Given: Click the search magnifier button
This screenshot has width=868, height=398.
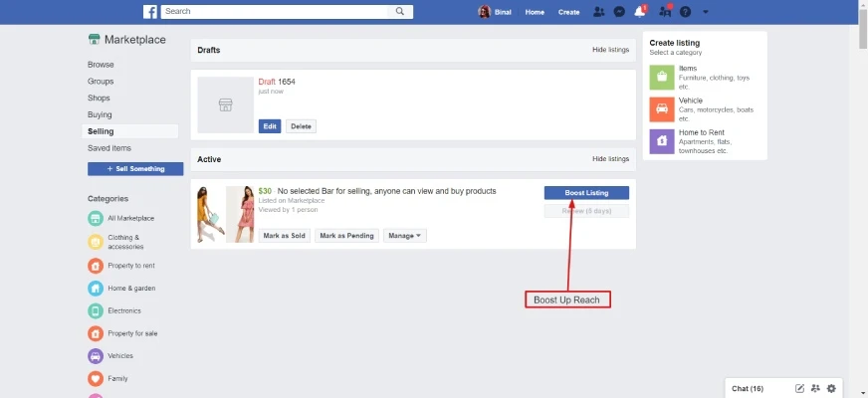Looking at the screenshot, I should click(x=400, y=12).
